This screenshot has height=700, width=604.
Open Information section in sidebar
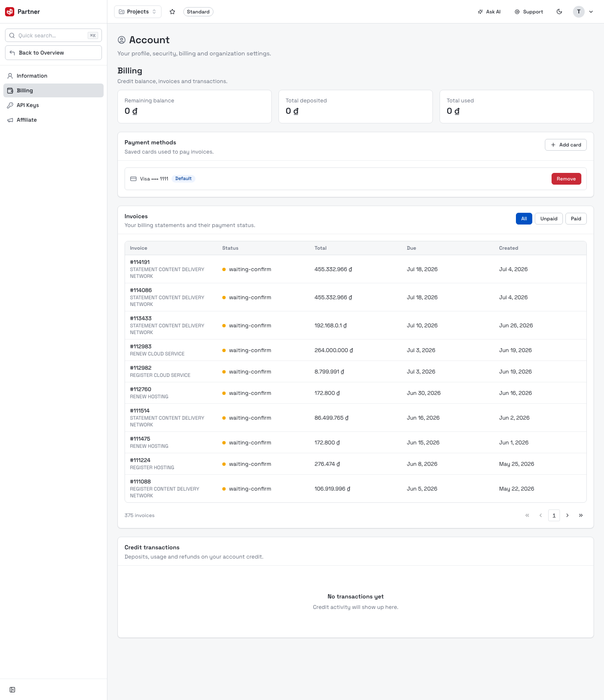pyautogui.click(x=53, y=76)
